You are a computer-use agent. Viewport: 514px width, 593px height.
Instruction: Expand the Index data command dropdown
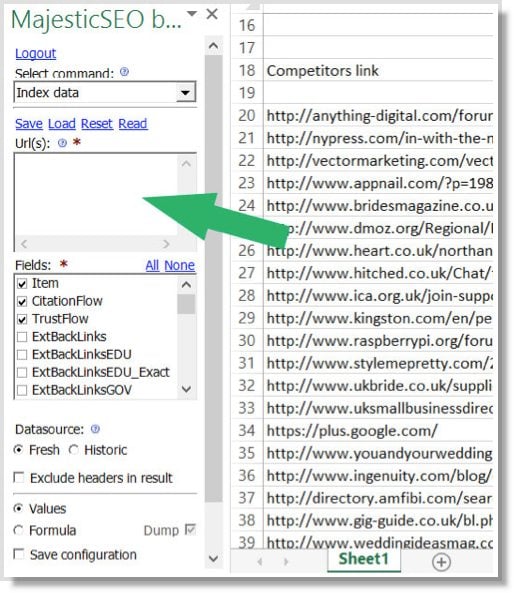[185, 93]
